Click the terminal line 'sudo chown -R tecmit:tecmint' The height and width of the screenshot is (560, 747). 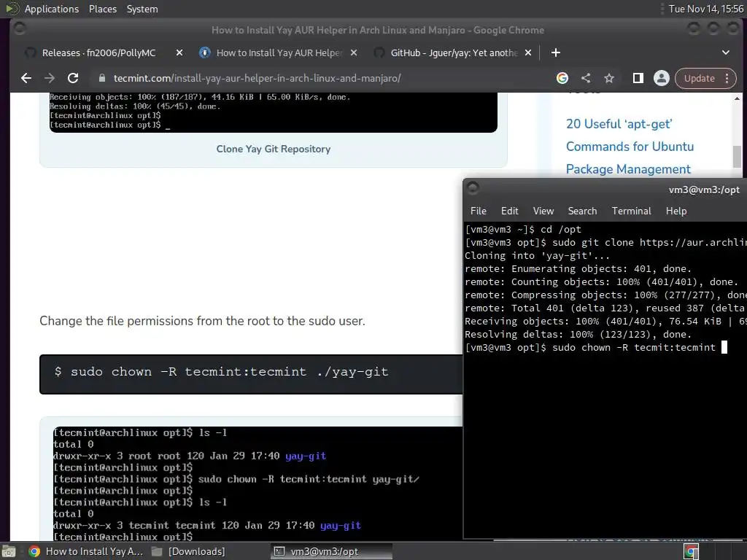[x=589, y=348]
